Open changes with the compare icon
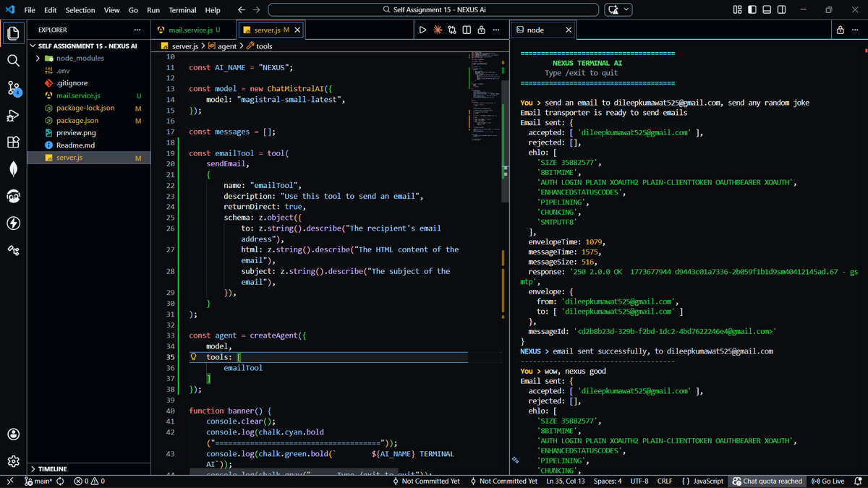The height and width of the screenshot is (488, 868). click(452, 30)
